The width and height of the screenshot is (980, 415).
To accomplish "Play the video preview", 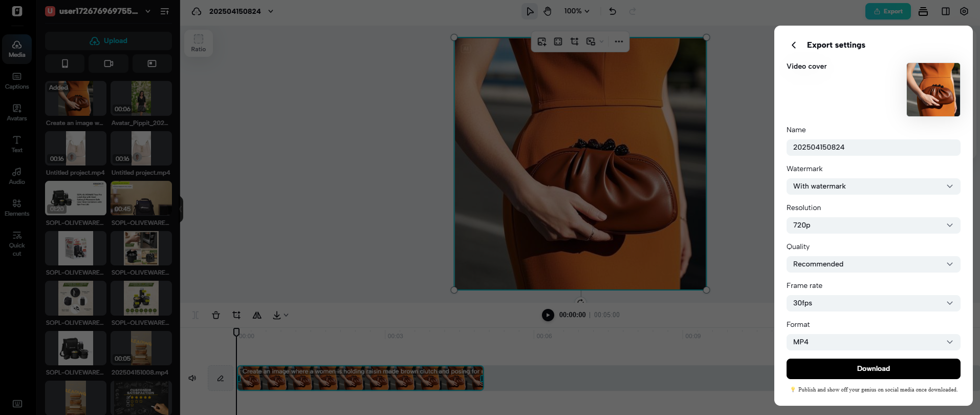I will (x=548, y=315).
